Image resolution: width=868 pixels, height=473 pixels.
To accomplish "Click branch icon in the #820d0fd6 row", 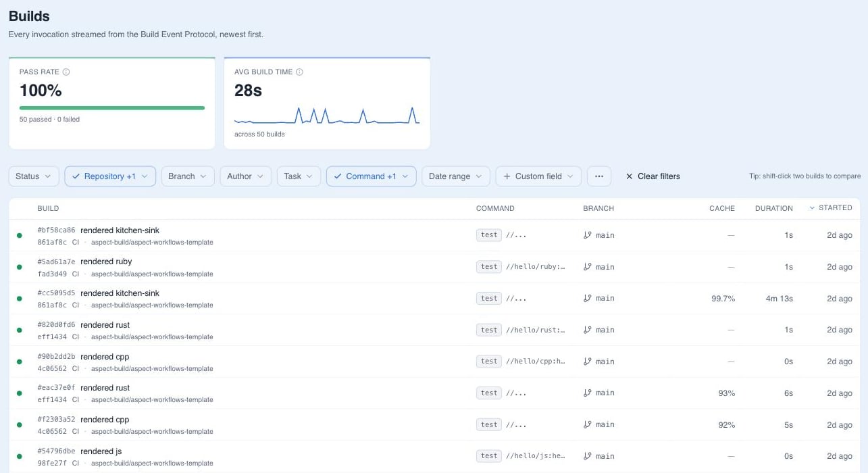I will click(587, 330).
